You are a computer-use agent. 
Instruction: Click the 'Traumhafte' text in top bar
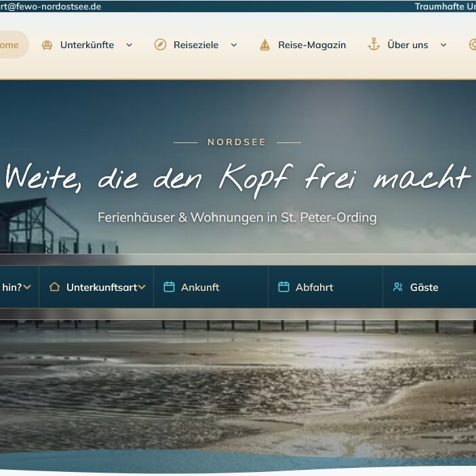[x=439, y=6]
